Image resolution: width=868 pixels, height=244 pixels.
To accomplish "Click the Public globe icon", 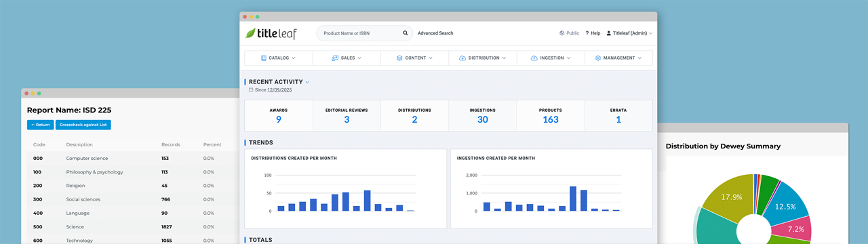I will tap(562, 33).
